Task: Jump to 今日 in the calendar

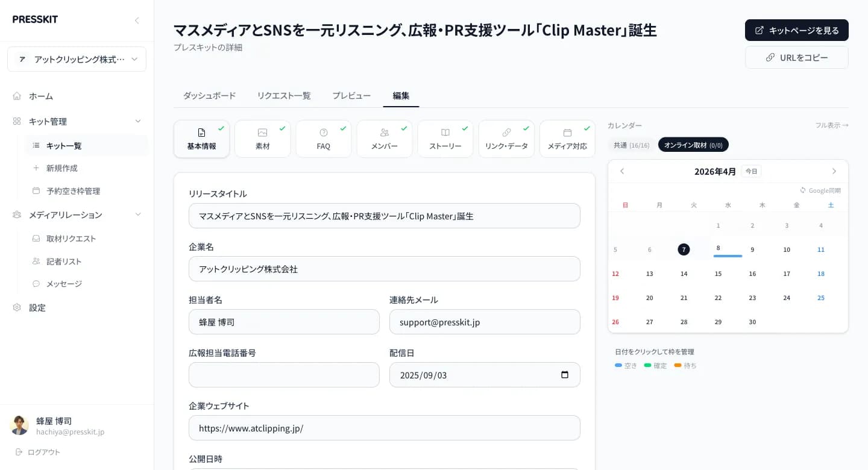Action: (x=751, y=171)
